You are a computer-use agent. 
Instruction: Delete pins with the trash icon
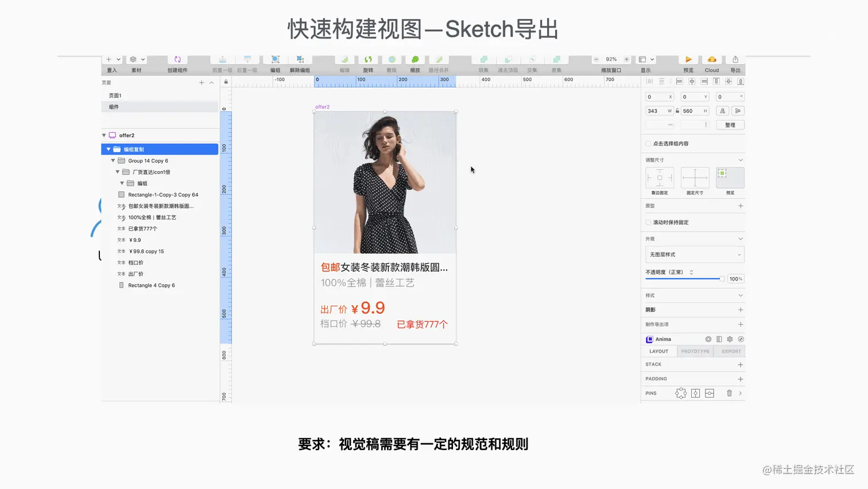coord(729,393)
